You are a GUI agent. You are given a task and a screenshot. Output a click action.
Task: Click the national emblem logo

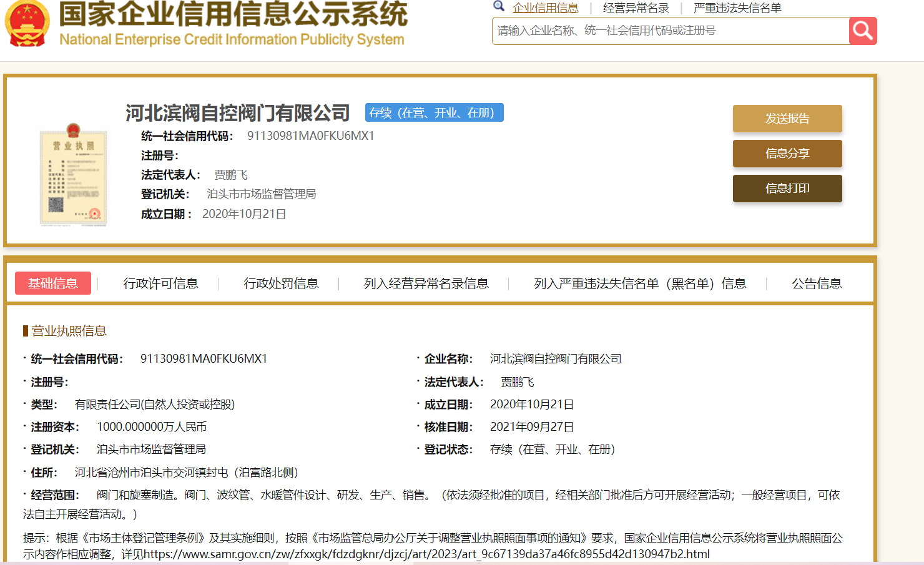pyautogui.click(x=27, y=24)
